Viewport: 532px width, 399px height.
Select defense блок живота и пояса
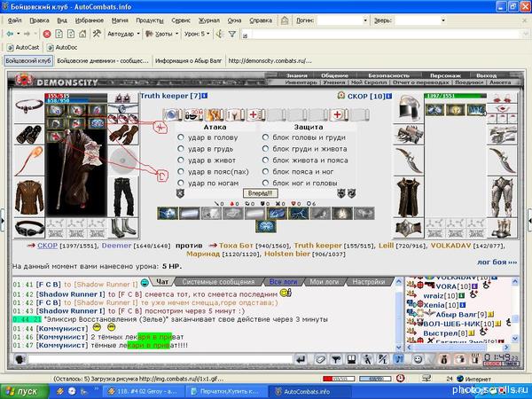[x=266, y=160]
